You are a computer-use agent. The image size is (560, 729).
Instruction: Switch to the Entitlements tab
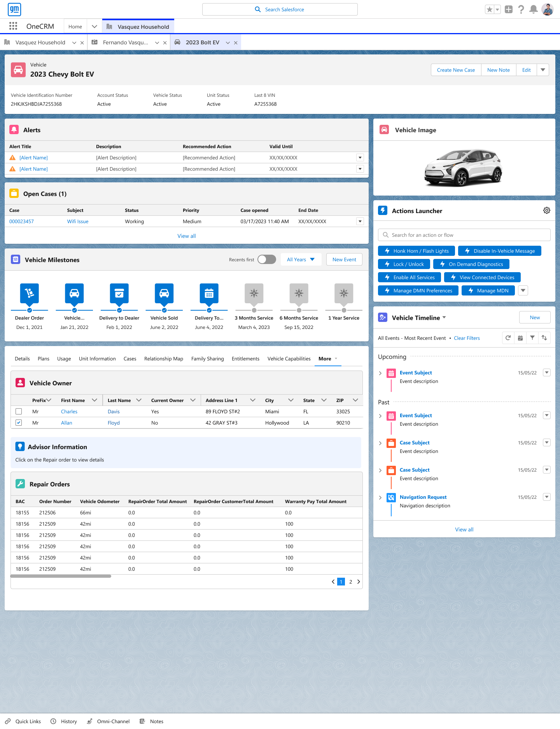click(245, 358)
